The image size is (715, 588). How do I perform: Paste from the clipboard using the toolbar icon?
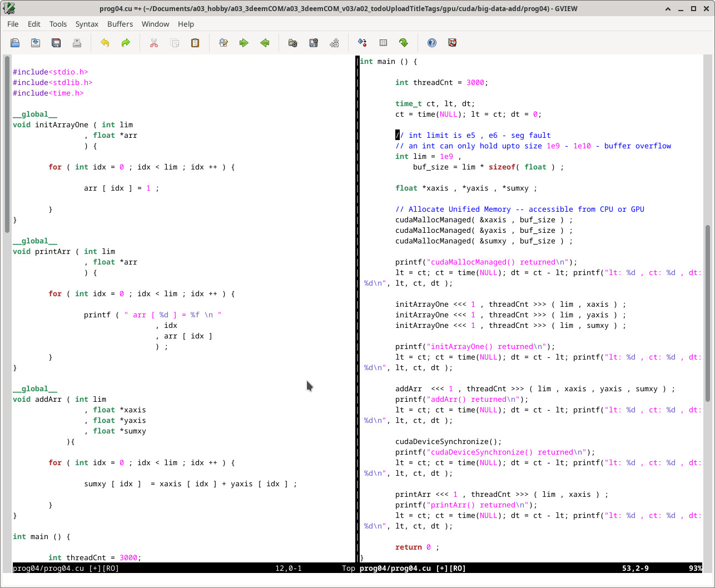click(x=195, y=43)
